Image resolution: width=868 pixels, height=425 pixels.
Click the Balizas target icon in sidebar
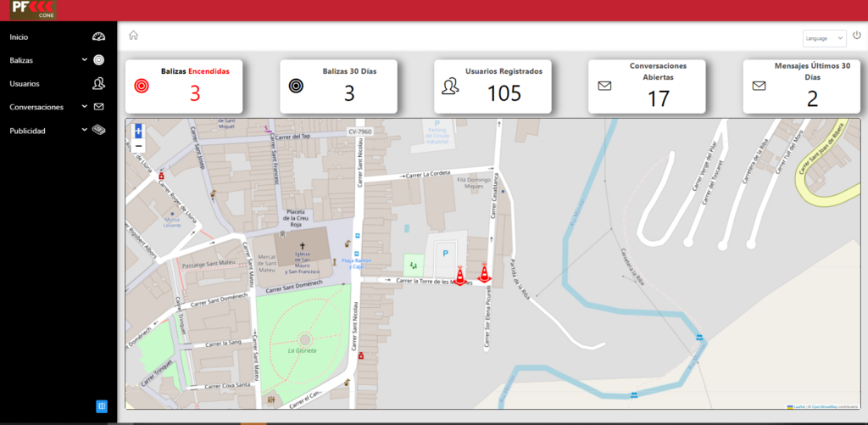(98, 60)
